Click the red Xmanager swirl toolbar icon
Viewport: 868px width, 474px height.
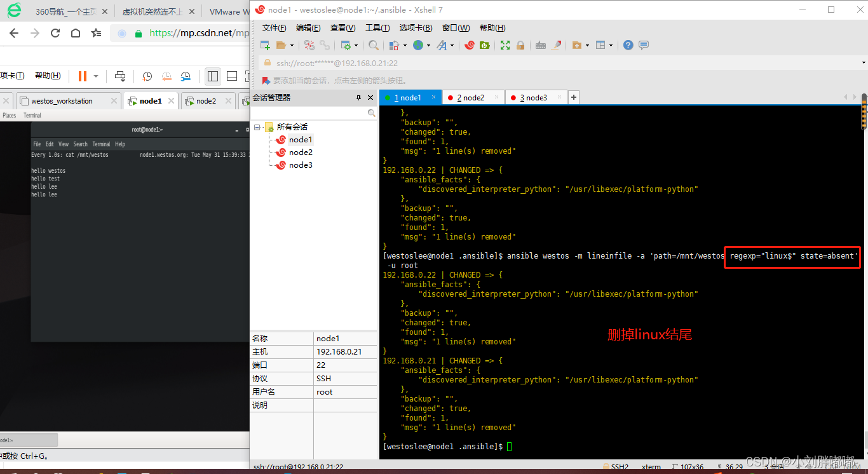click(470, 45)
